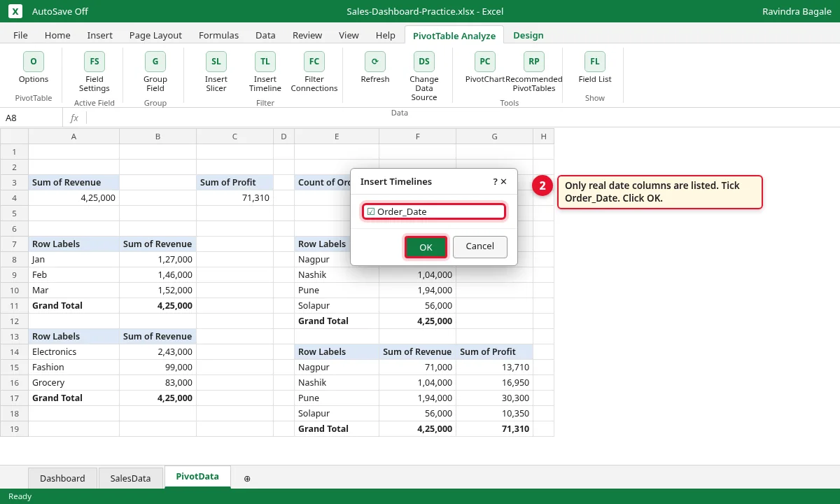
Task: Open the View tab
Action: click(349, 35)
